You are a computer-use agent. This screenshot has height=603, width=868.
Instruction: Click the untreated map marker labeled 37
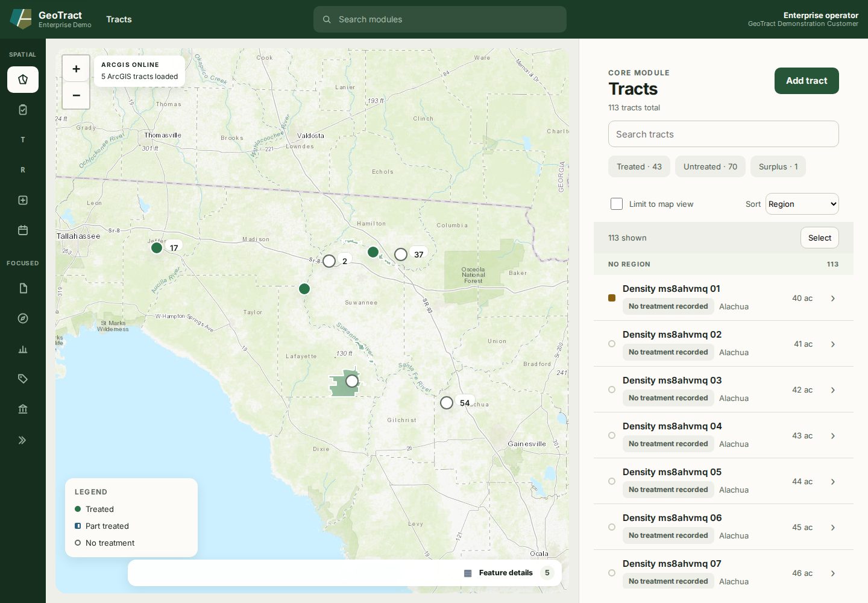click(401, 254)
